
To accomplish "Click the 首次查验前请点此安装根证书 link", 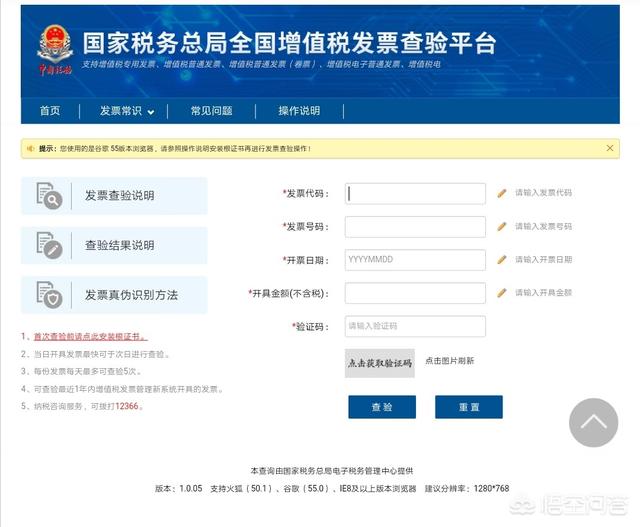I will tap(90, 336).
